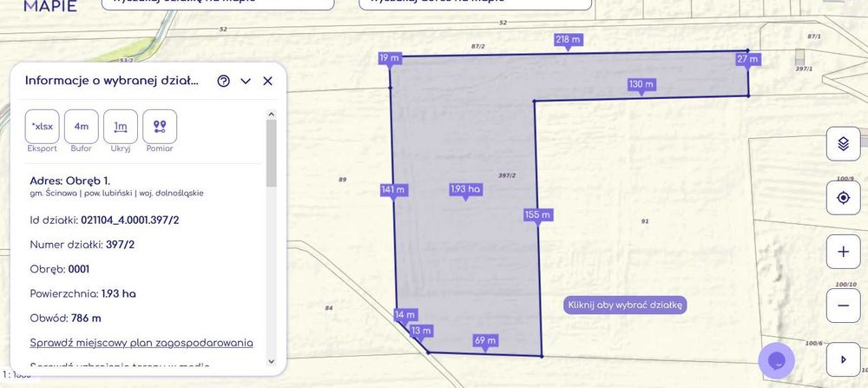Start the Pomiar measurement tool
The width and height of the screenshot is (868, 388).
[160, 126]
